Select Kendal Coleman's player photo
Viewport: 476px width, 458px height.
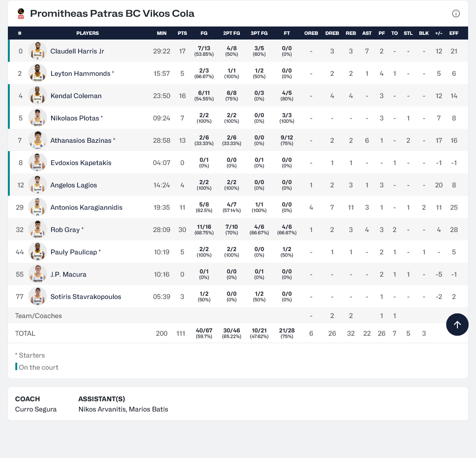click(x=38, y=96)
